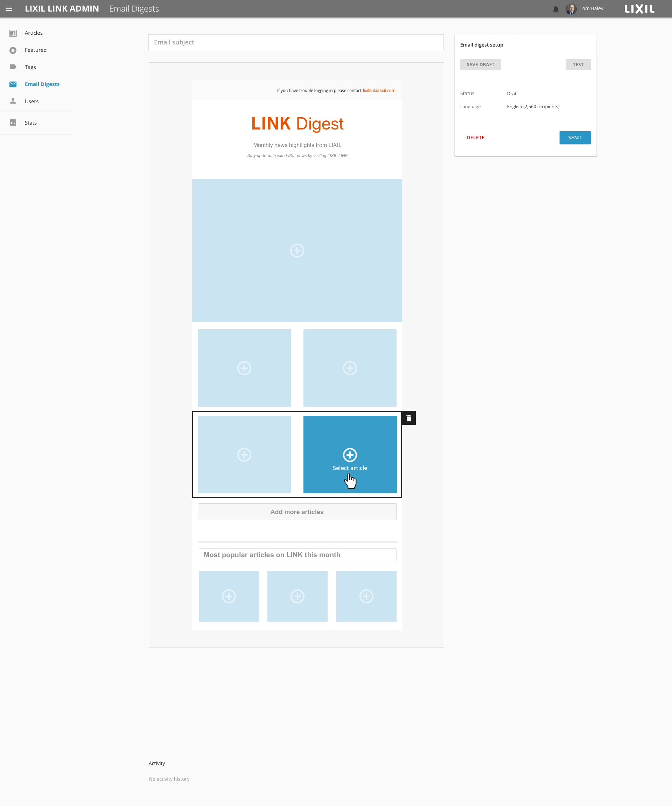The image size is (672, 806).
Task: Click the Articles sidebar icon
Action: click(13, 33)
